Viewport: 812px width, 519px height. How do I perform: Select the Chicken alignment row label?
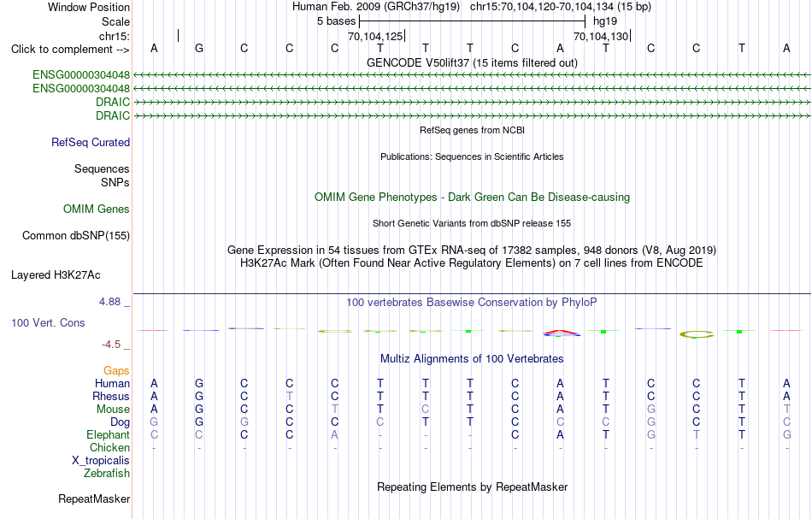click(109, 447)
